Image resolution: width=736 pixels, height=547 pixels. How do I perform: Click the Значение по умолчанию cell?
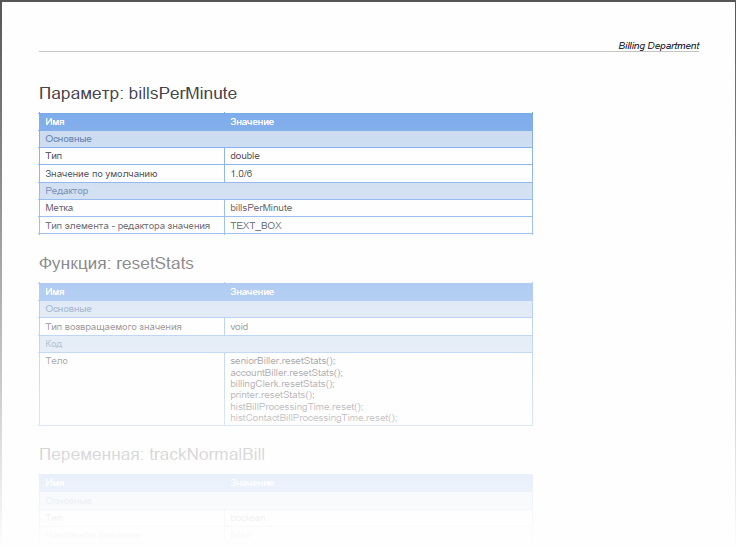click(x=132, y=174)
